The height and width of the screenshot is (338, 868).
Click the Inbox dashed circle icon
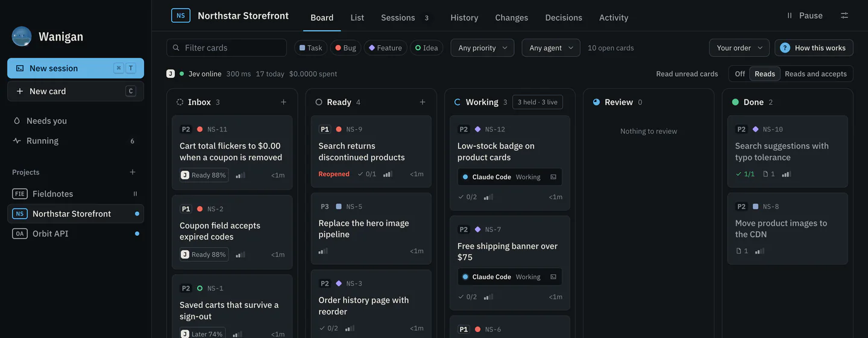pos(180,102)
